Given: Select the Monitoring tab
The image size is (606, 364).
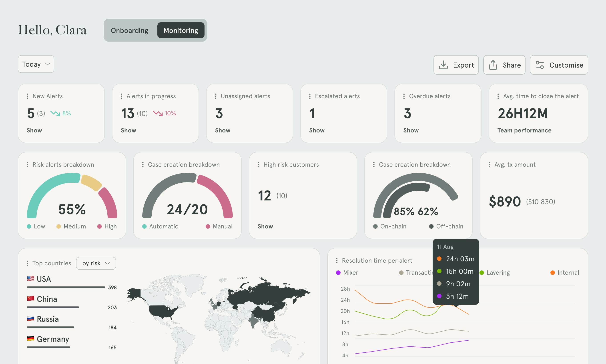Looking at the screenshot, I should click(x=181, y=30).
